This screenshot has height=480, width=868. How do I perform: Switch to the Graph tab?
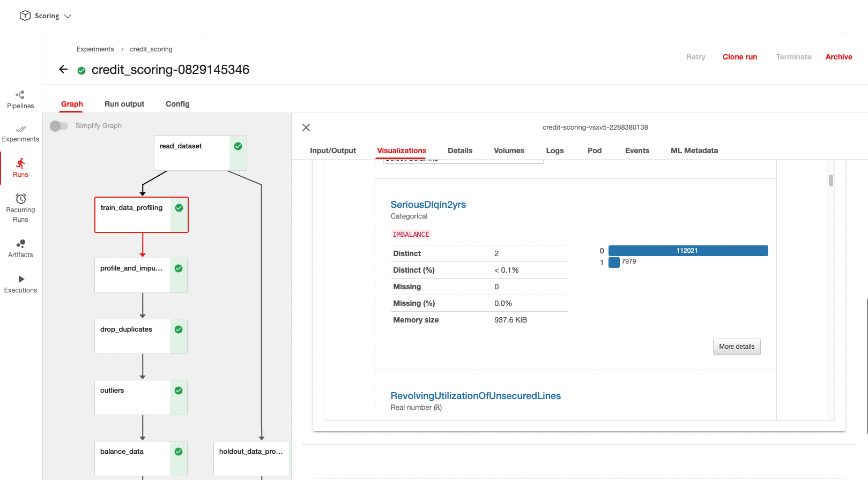72,104
